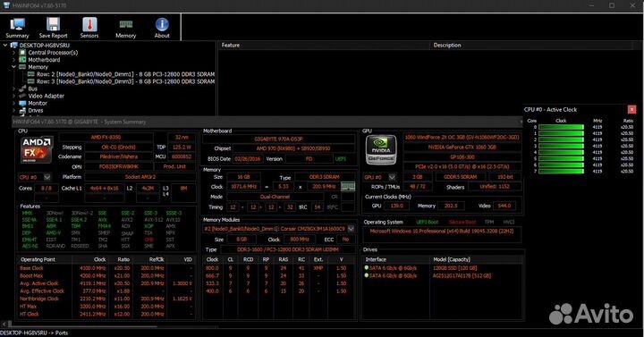Click the 'Piledriver/Vishera' codename field

[119, 156]
